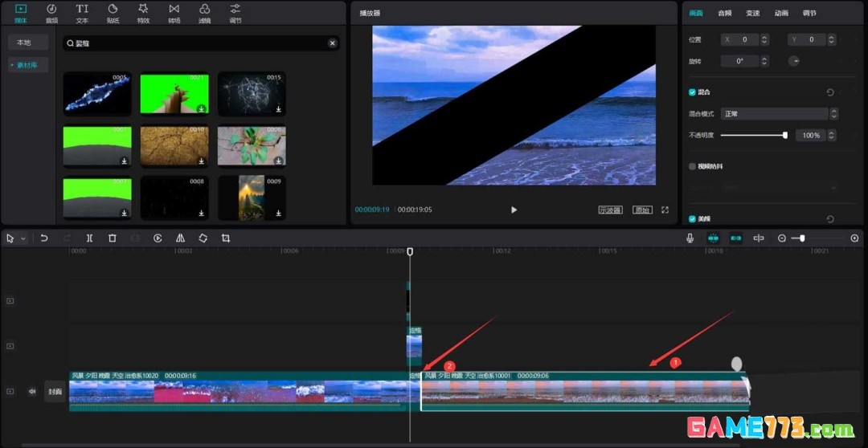
Task: Click the split clip tool in timeline toolbar
Action: click(89, 238)
